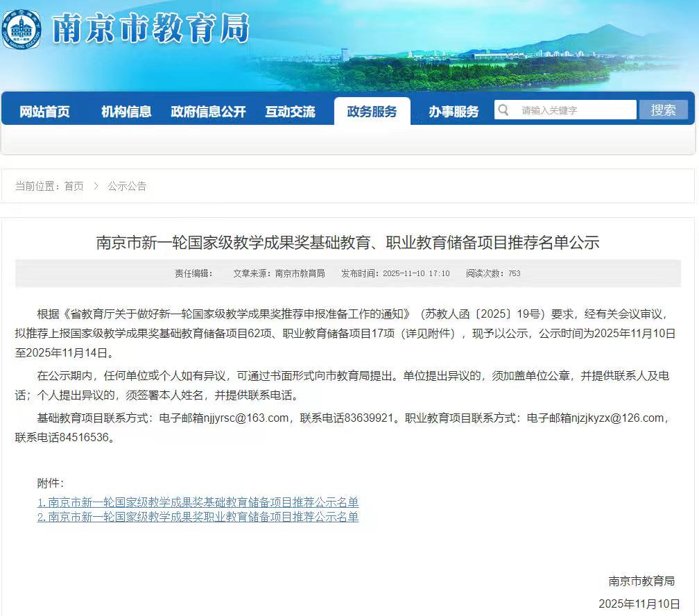Focus the 请输入关键字 search field
This screenshot has height=616, width=699.
(x=576, y=110)
